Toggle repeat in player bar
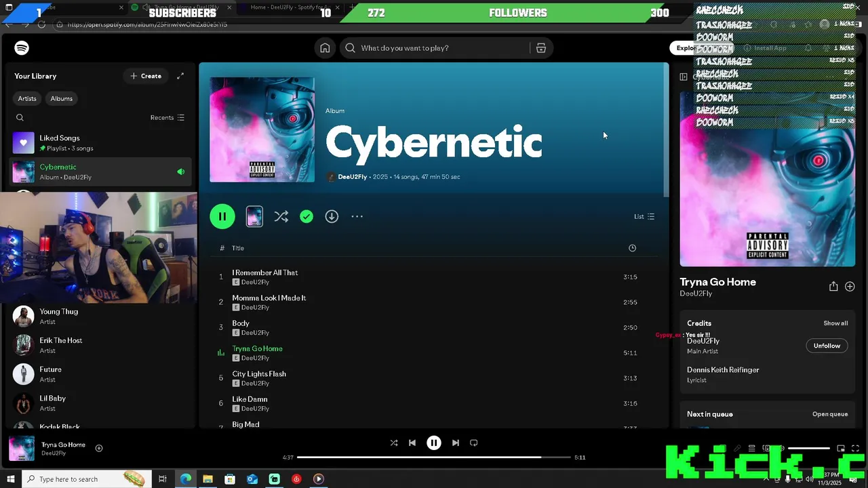The height and width of the screenshot is (488, 868). point(474,443)
